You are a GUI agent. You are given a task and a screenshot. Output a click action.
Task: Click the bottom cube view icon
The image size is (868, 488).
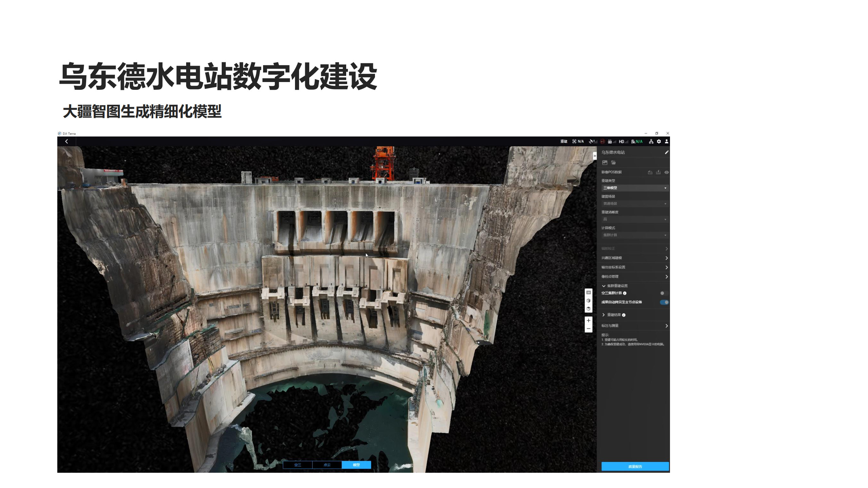tap(589, 309)
